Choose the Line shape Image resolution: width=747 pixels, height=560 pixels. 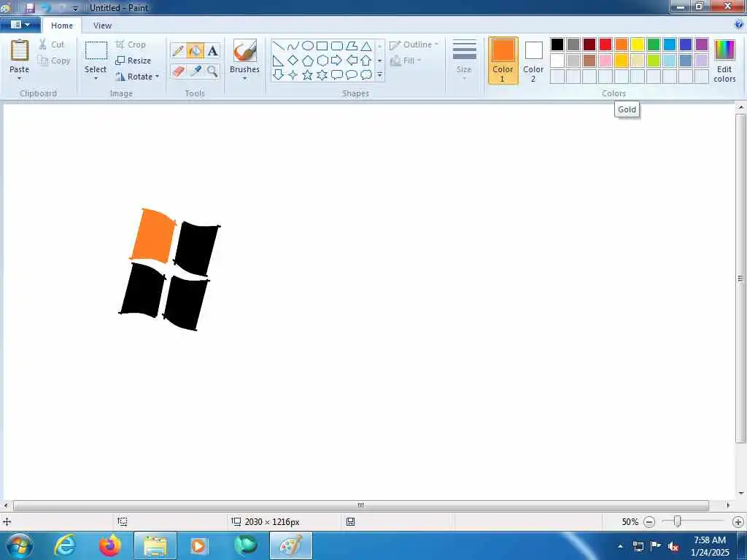tap(279, 46)
